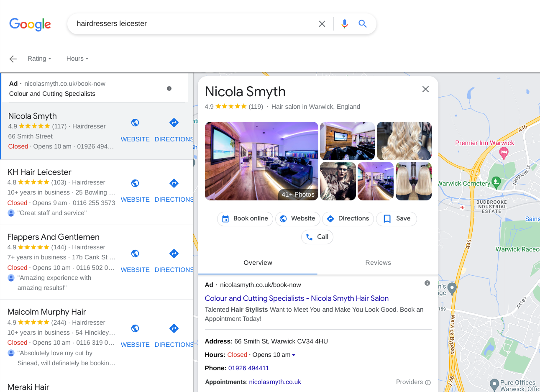This screenshot has height=392, width=540.
Task: Open the large salon interior photo
Action: pyautogui.click(x=261, y=161)
